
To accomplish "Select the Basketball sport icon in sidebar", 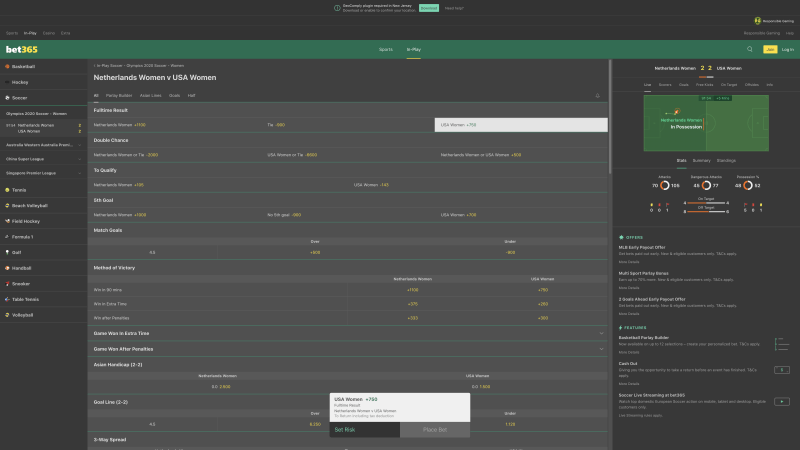I will click(8, 66).
